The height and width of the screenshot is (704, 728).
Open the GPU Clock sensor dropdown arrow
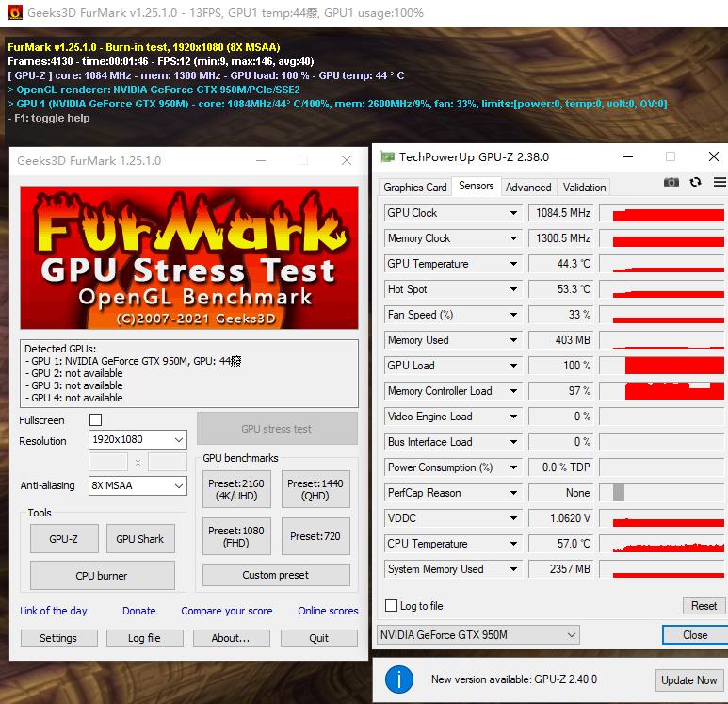pyautogui.click(x=513, y=213)
